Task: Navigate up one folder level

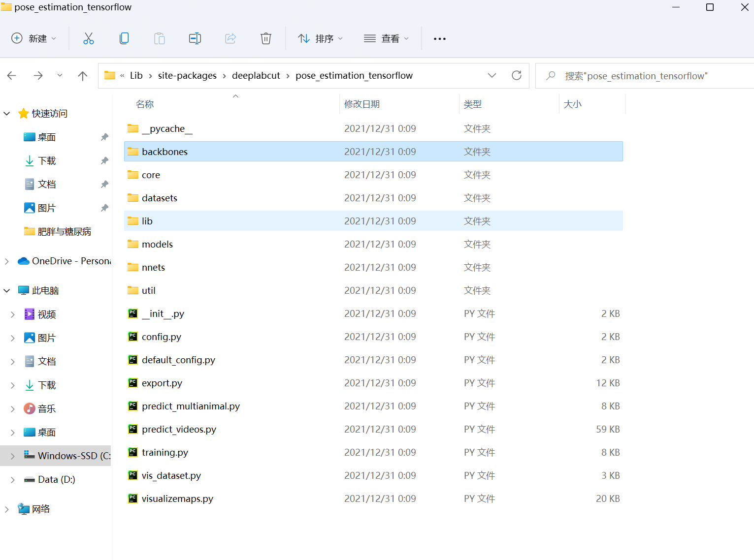Action: point(82,75)
